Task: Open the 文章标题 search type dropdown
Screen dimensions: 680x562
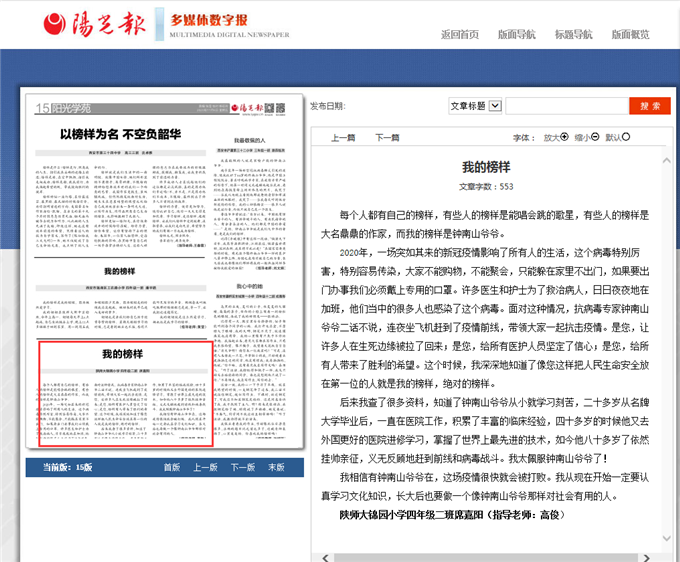Action: pyautogui.click(x=475, y=106)
